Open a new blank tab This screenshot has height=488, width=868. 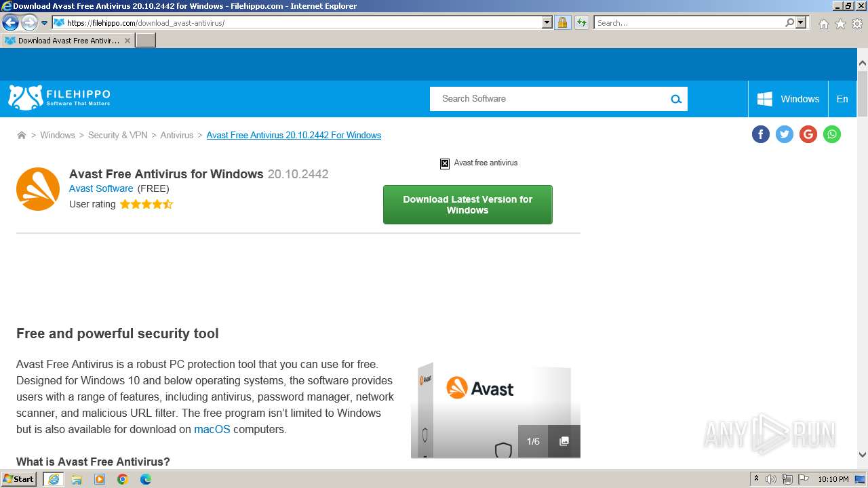[146, 41]
